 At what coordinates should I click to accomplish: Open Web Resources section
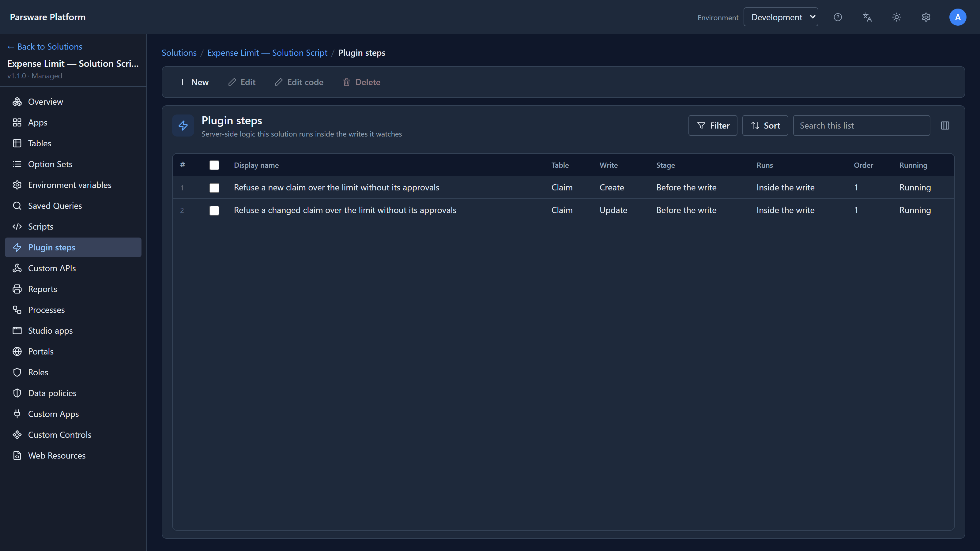pyautogui.click(x=73, y=455)
